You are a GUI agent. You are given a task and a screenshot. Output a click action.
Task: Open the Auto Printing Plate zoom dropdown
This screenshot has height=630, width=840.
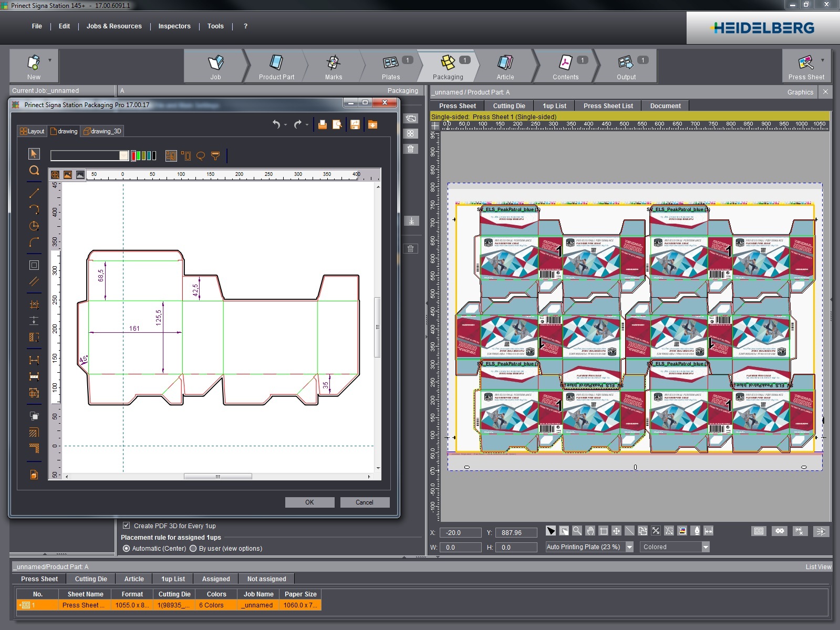[630, 547]
